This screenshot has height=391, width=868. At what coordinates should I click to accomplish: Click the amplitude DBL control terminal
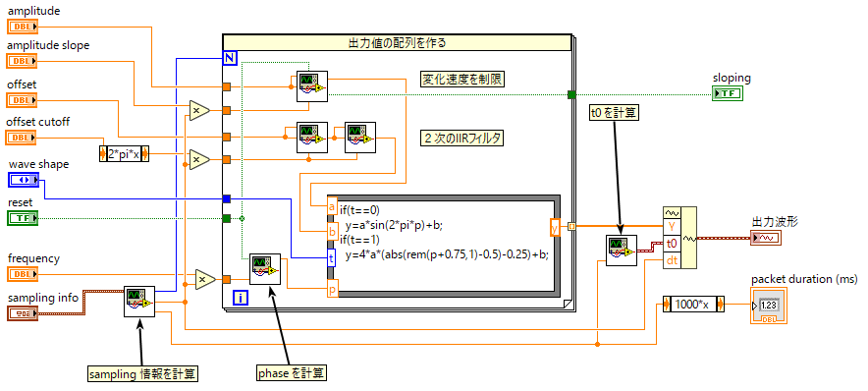pos(24,26)
